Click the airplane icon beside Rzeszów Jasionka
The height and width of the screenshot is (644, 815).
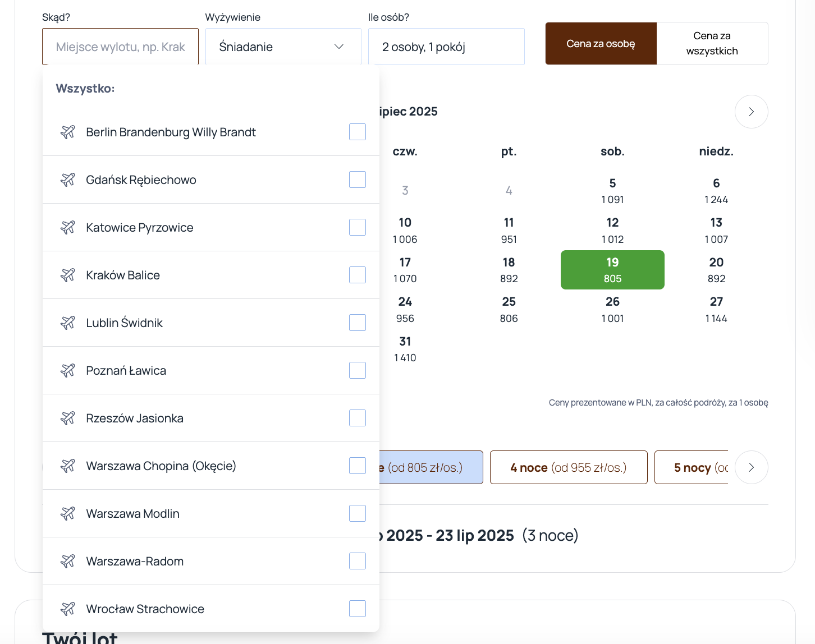68,418
